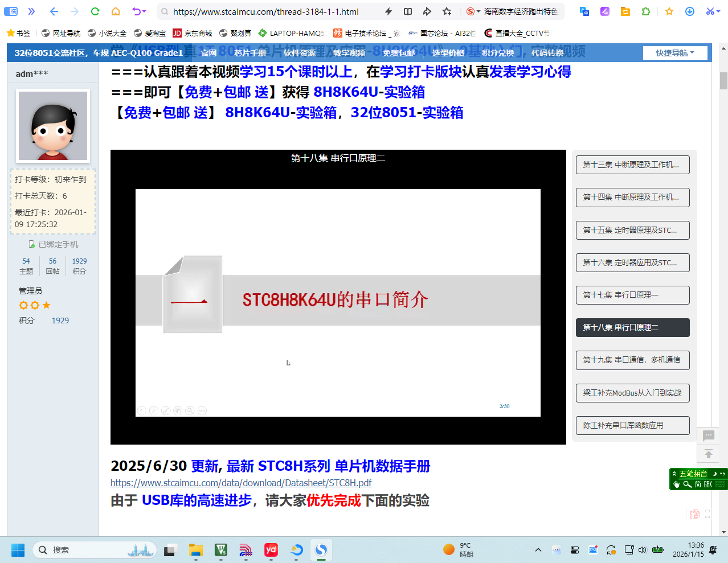
Task: Open the purple notes icon beside address bar
Action: coord(604,11)
